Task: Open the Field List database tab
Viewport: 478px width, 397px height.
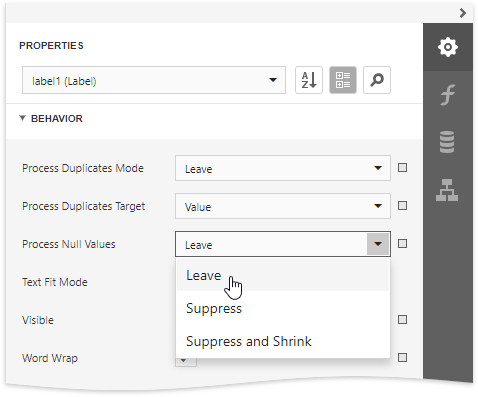Action: pos(448,142)
